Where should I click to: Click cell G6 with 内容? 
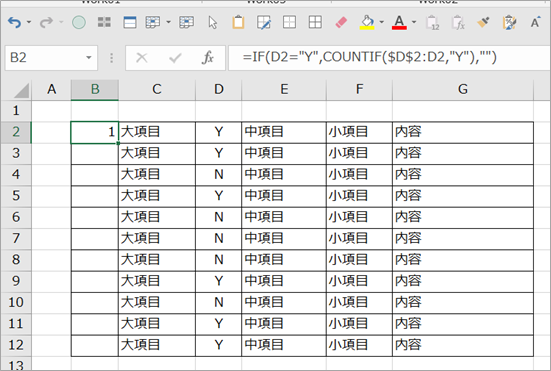point(463,217)
